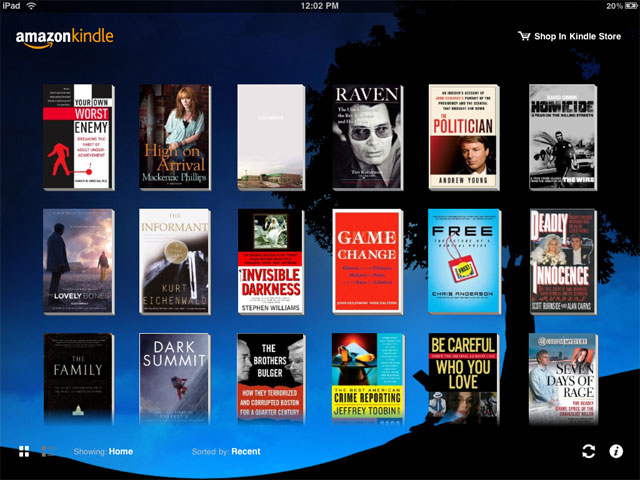Change the Sorted by: Recent option
Viewport: 640px width, 480px height.
pos(226,451)
